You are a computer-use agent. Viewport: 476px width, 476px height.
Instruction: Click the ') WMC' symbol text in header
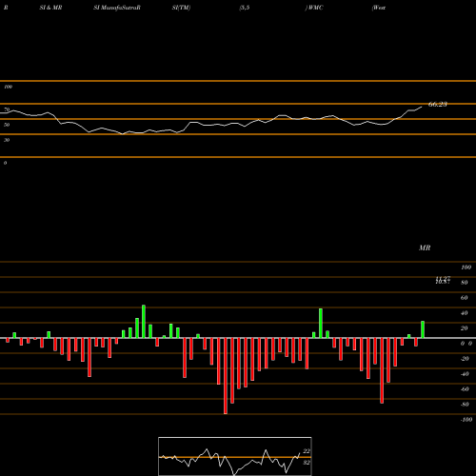point(314,8)
